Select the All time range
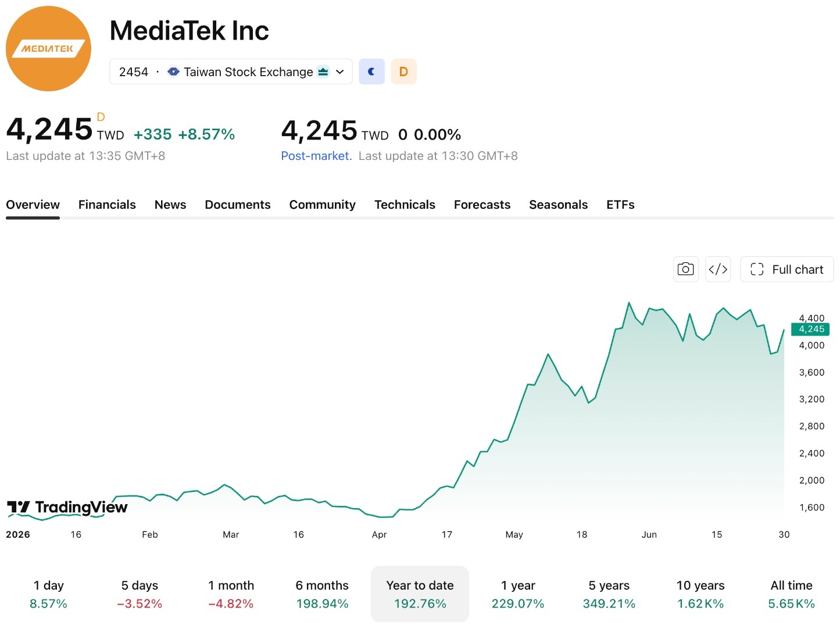Image resolution: width=840 pixels, height=628 pixels. point(791,594)
